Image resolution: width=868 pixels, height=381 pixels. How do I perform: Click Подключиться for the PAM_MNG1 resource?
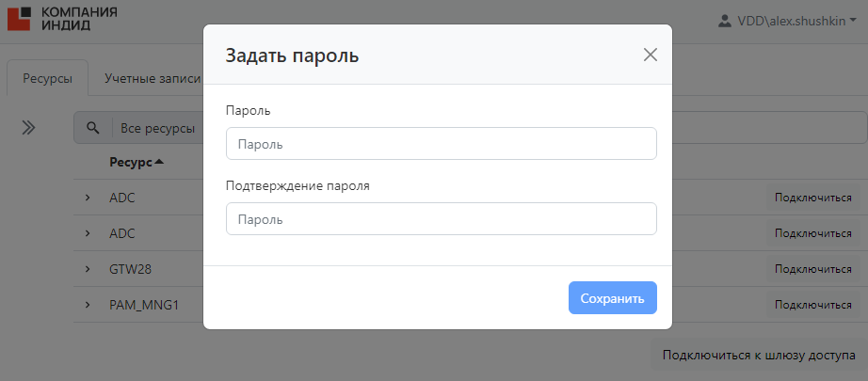point(812,305)
